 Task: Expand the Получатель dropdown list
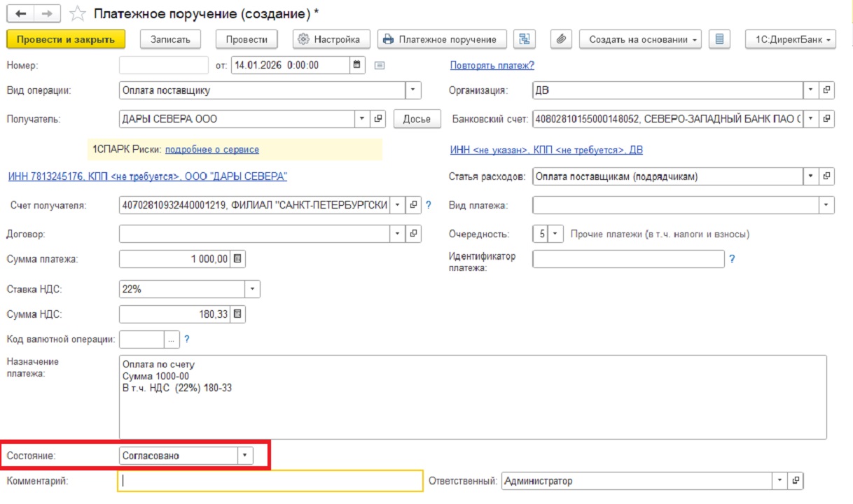pos(362,118)
